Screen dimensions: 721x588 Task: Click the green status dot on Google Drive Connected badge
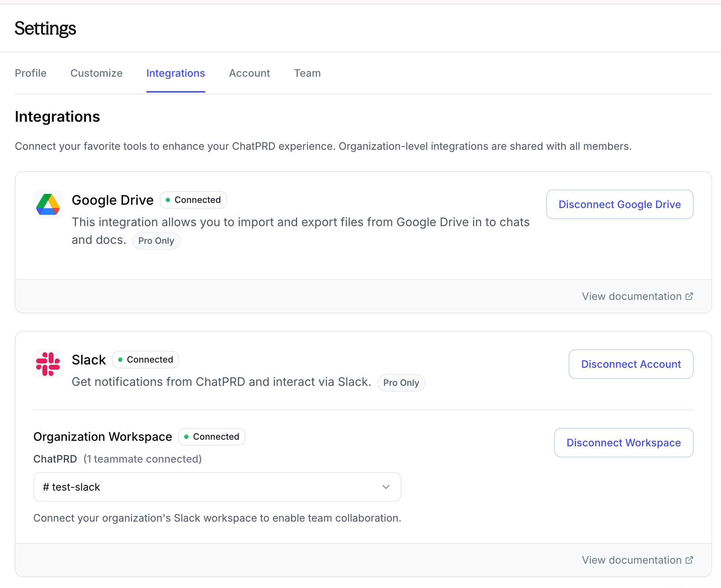[168, 200]
